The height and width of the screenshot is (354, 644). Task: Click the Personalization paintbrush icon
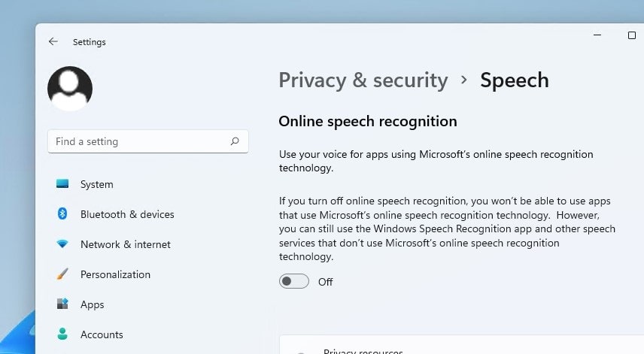tap(62, 274)
